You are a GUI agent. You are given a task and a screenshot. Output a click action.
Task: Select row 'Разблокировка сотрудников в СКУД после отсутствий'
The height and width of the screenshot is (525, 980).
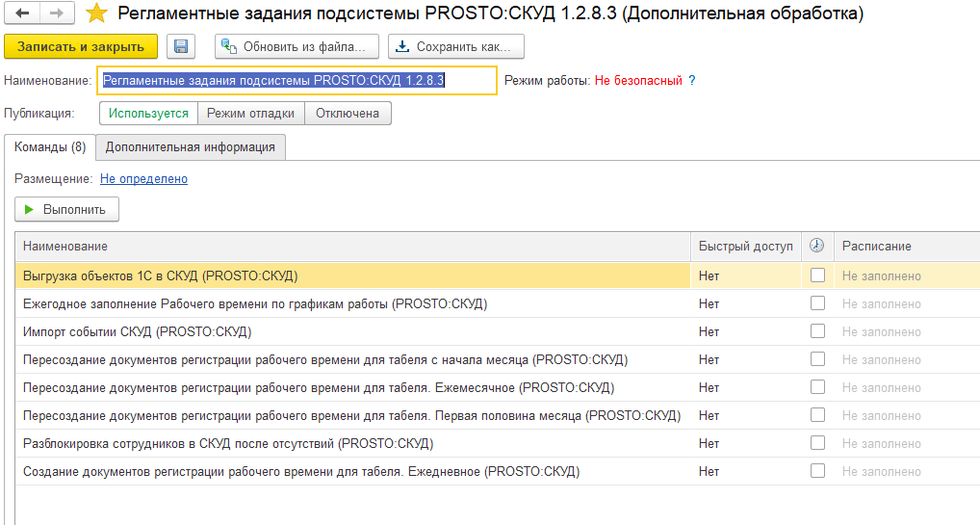pos(353,444)
